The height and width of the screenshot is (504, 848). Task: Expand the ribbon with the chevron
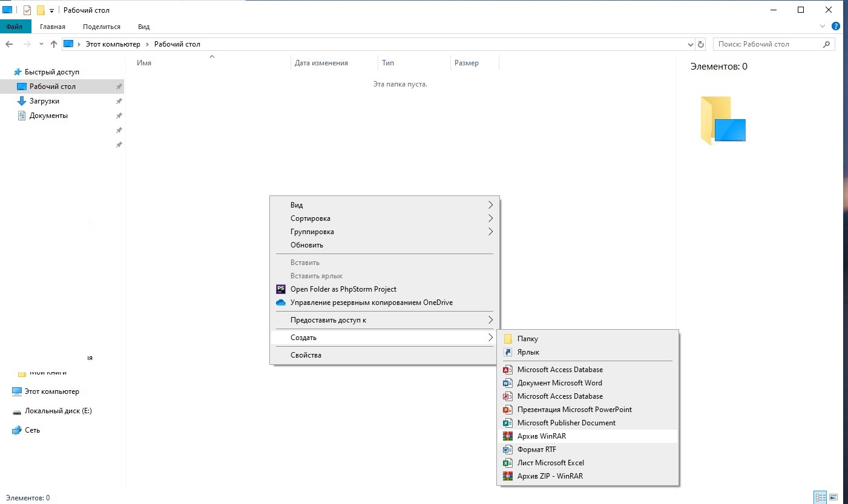[x=823, y=27]
